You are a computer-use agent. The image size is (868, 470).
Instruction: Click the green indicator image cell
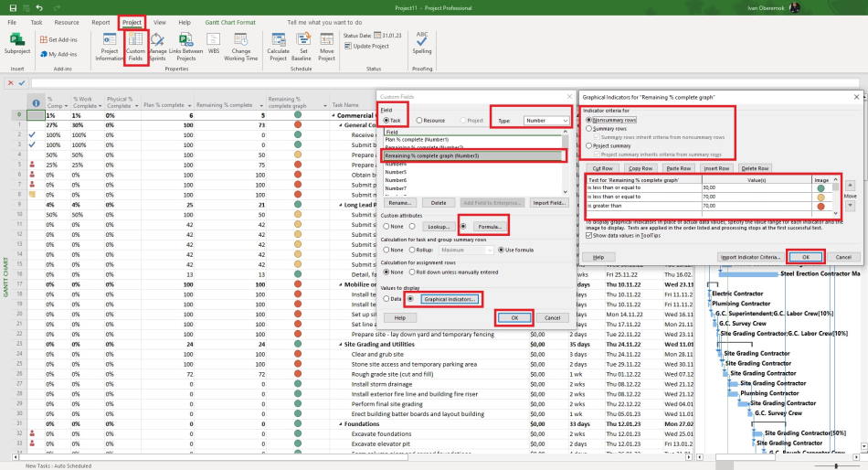pos(821,187)
